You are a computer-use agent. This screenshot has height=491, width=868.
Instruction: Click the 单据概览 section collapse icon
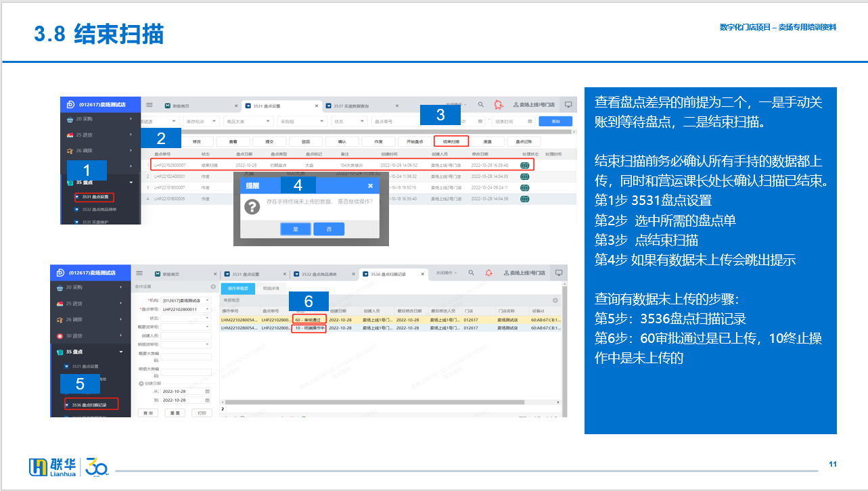[x=555, y=300]
